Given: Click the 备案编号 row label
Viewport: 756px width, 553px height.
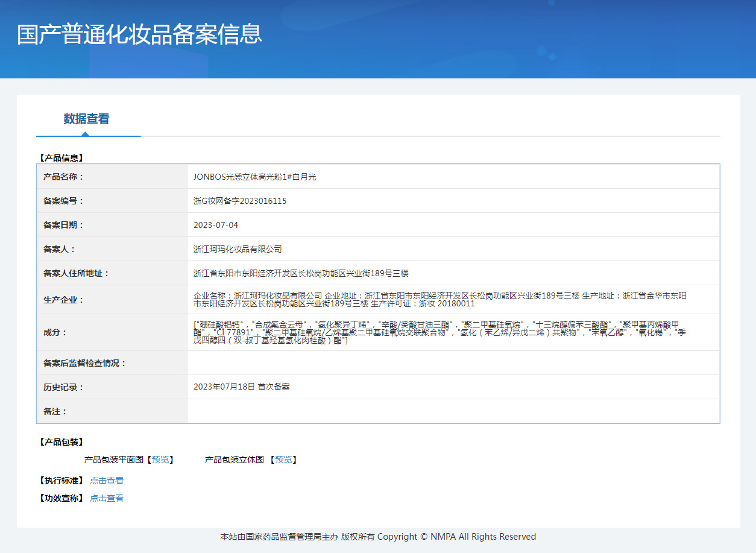Looking at the screenshot, I should tap(63, 201).
